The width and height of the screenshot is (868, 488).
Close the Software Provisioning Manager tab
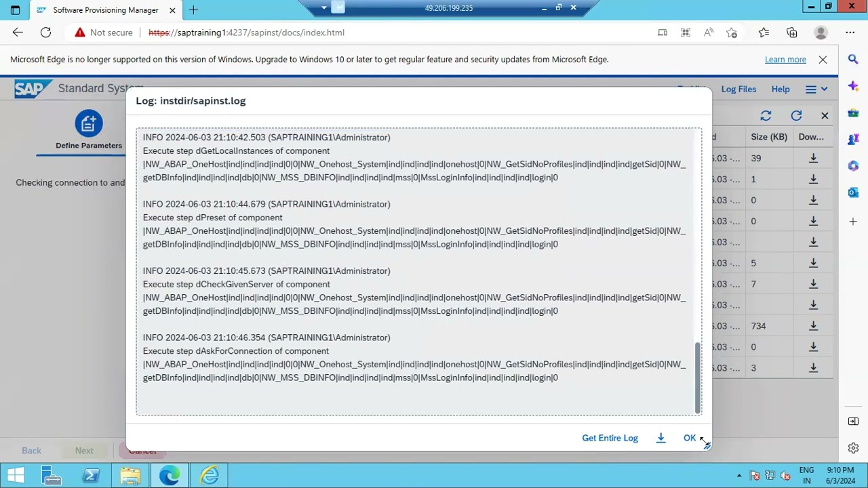(172, 10)
